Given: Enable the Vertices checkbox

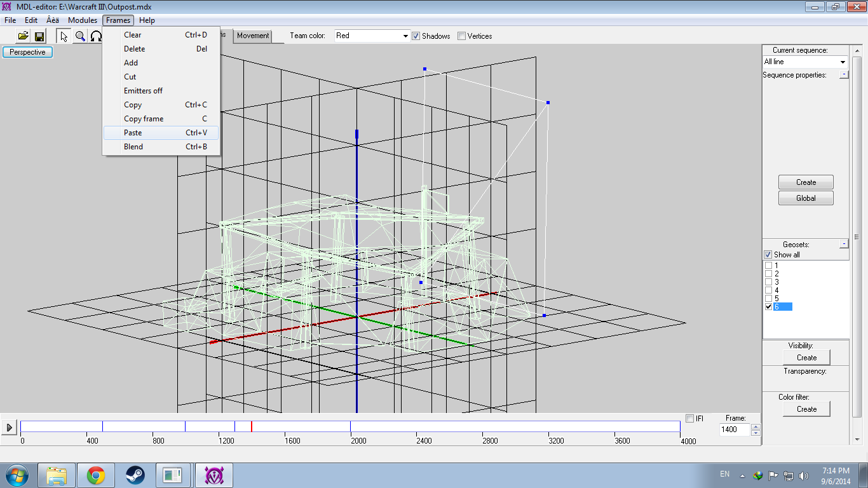Looking at the screenshot, I should coord(462,36).
